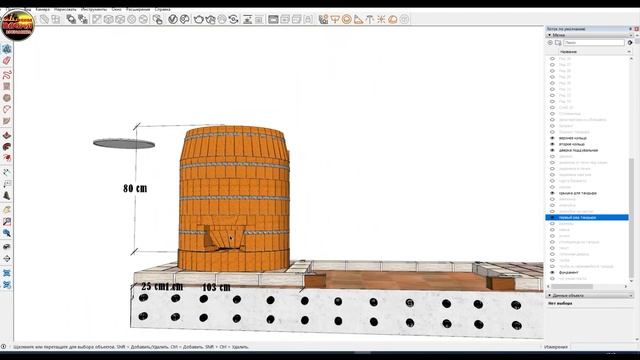
Task: Click the circled checkmark toolbar icon
Action: point(173,19)
